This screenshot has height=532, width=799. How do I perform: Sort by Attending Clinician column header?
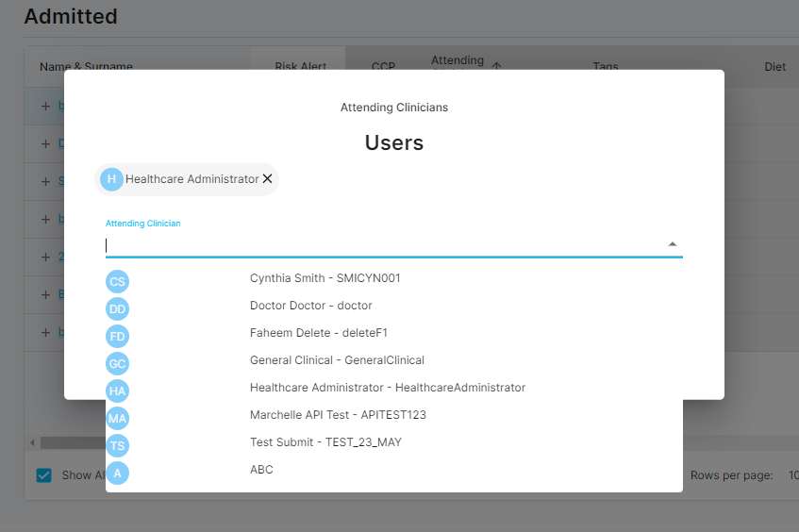click(x=458, y=62)
